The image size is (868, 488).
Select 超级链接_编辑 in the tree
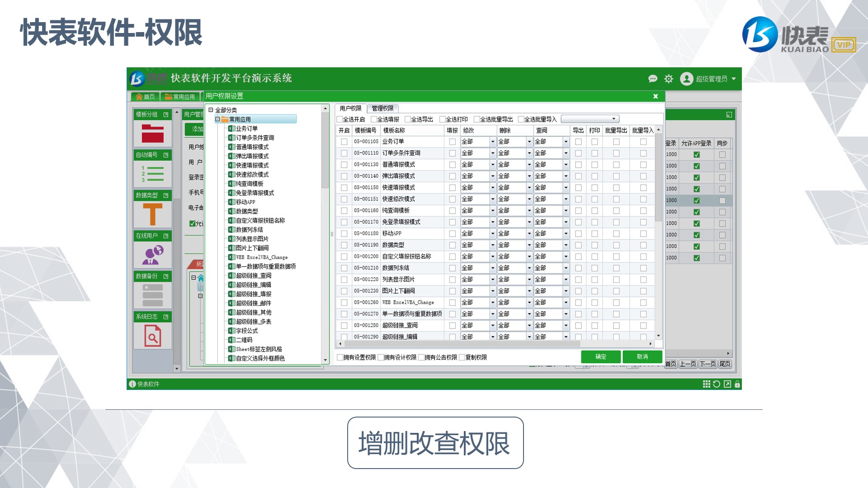[x=254, y=285]
